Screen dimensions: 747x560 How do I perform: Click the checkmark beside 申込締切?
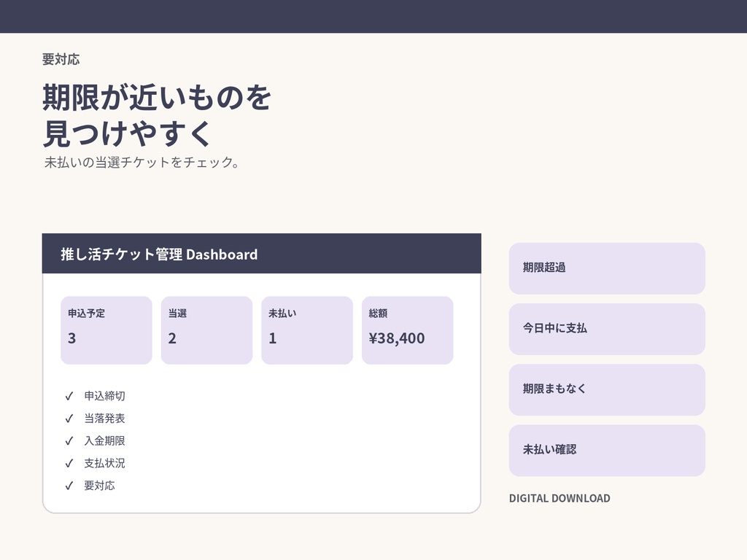pyautogui.click(x=69, y=396)
